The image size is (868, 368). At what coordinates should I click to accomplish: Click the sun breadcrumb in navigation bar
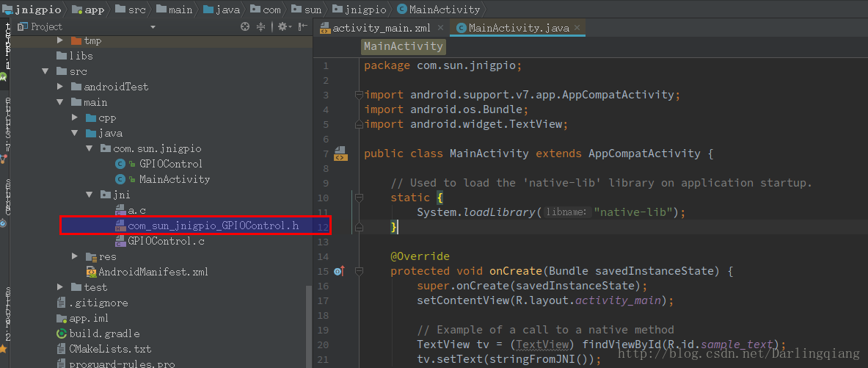[x=306, y=10]
